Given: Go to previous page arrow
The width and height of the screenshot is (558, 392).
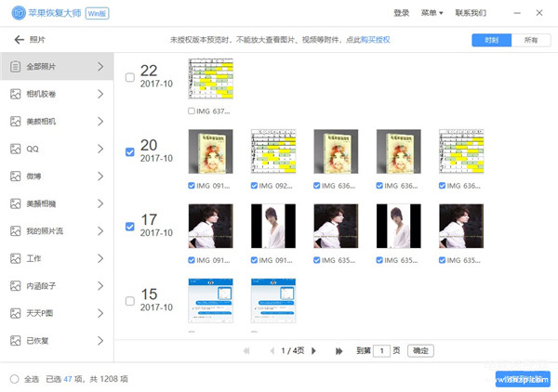Looking at the screenshot, I should pos(272,351).
